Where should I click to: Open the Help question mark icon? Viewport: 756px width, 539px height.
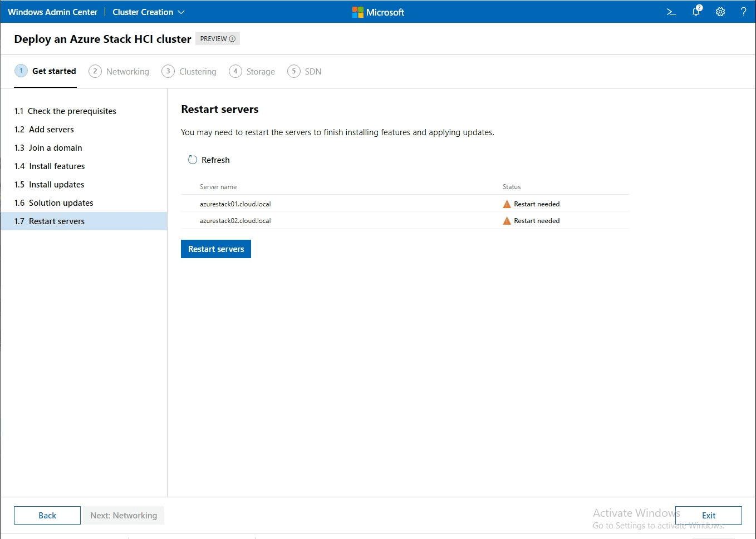tap(744, 12)
